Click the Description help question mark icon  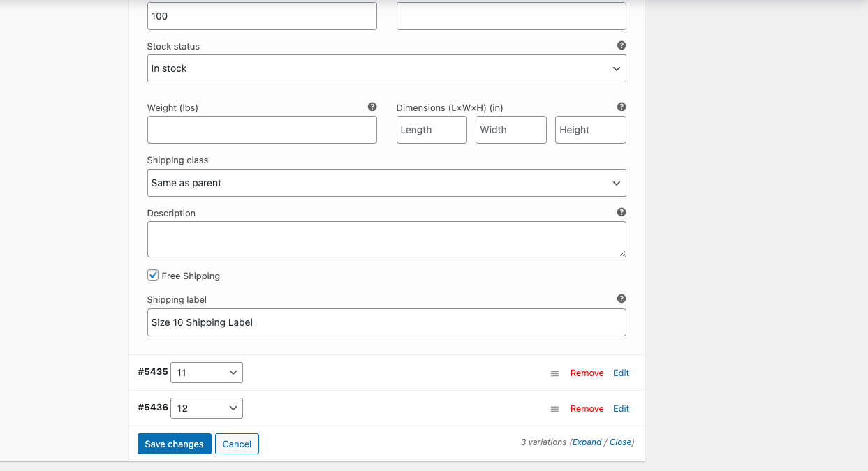621,212
